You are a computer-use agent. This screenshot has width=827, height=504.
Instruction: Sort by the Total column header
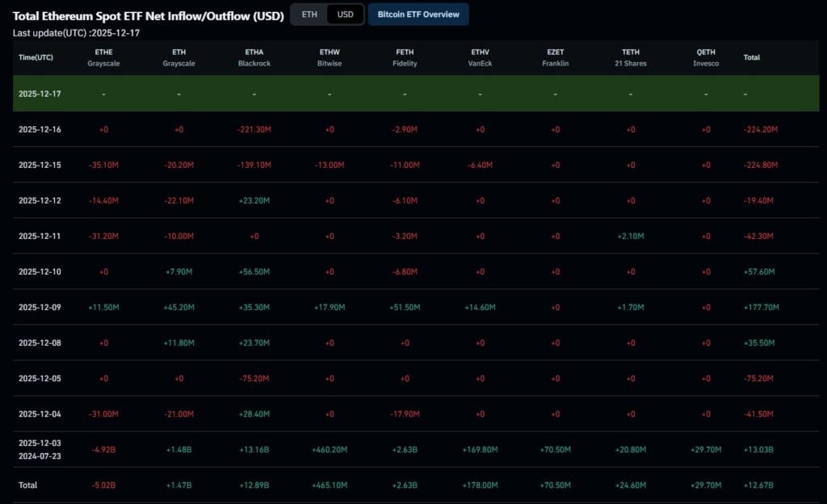(x=751, y=57)
